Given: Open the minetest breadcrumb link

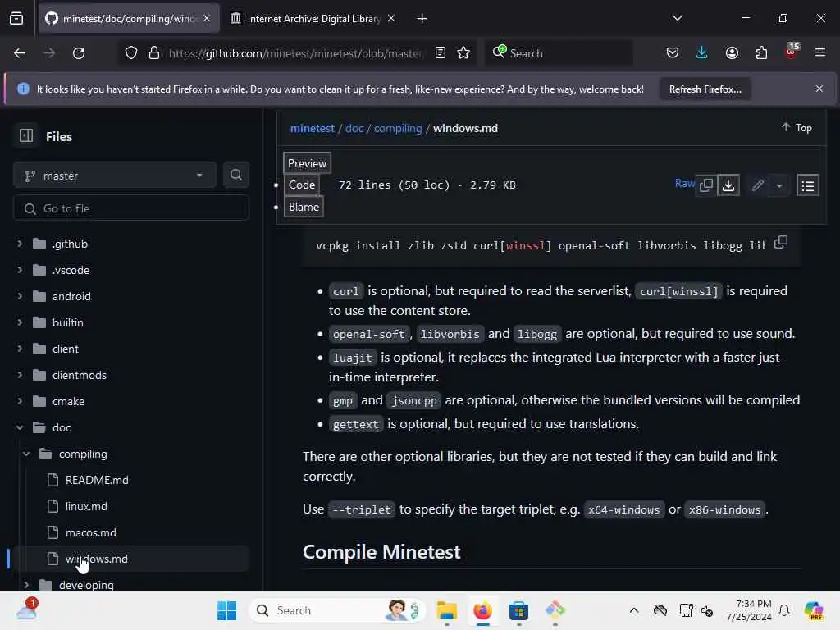Looking at the screenshot, I should (x=313, y=128).
